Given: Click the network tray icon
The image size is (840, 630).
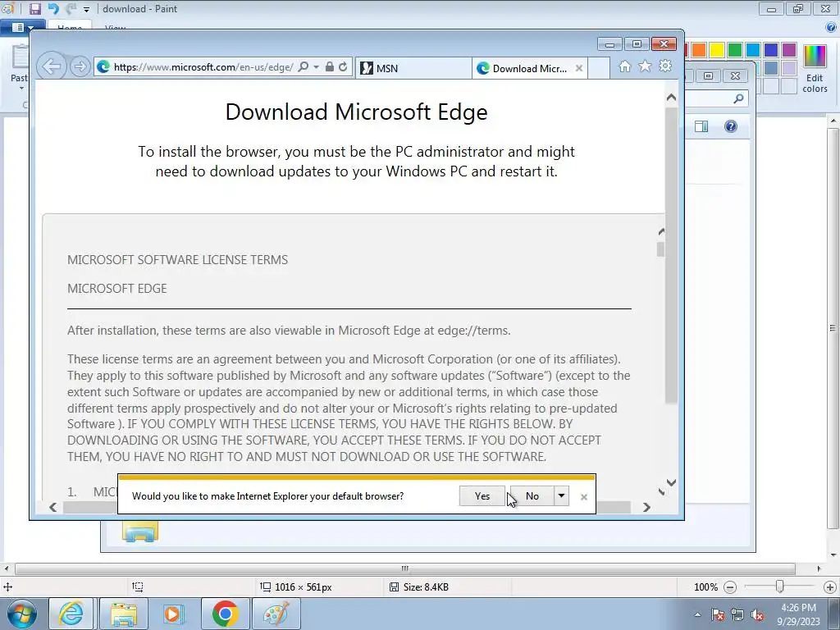Looking at the screenshot, I should [x=737, y=615].
